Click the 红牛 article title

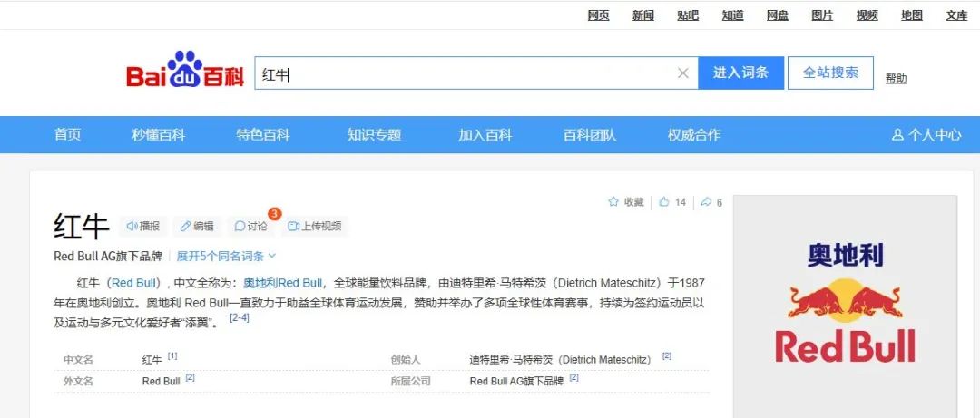click(82, 226)
